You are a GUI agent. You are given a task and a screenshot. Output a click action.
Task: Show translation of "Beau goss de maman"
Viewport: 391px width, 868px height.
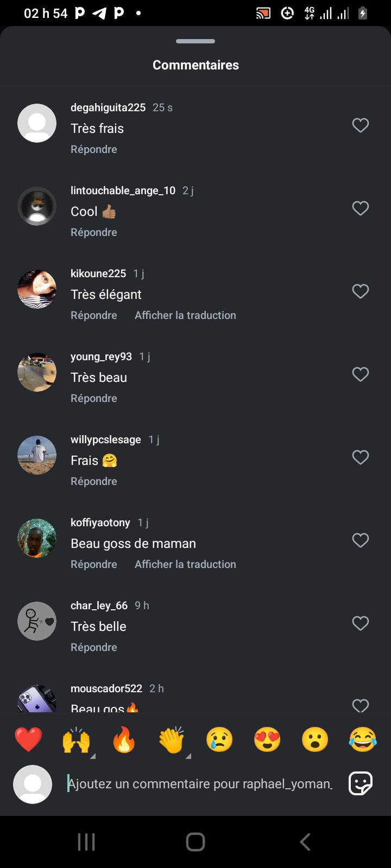[x=185, y=564]
